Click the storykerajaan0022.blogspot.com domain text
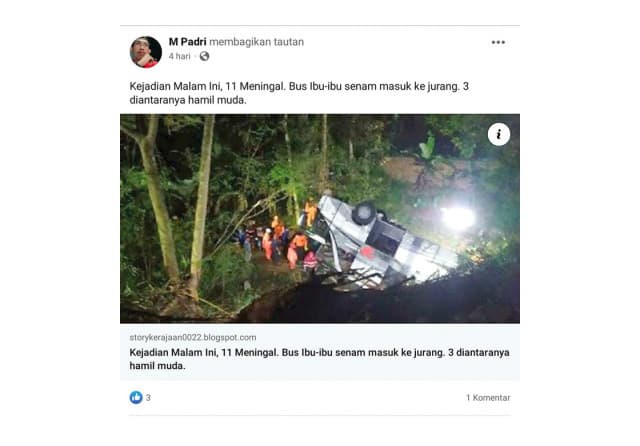This screenshot has width=640, height=446. (x=193, y=337)
